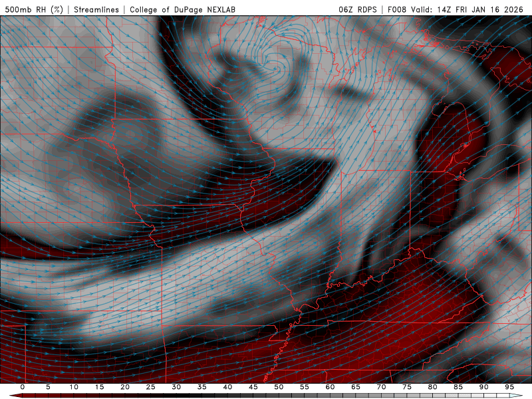
Task: Click the "Streamlines" label in the header
Action: [96, 9]
